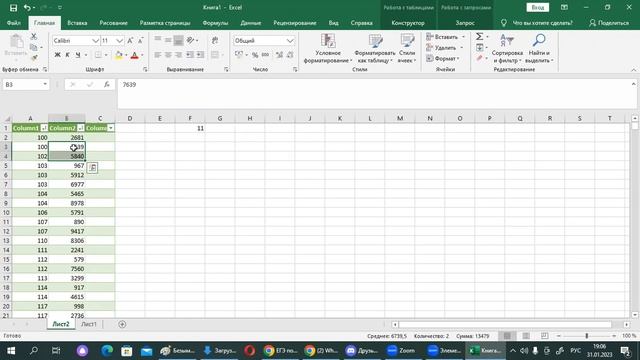Open the Merge and Center button
Screen dimensions: 640x360
(215, 55)
